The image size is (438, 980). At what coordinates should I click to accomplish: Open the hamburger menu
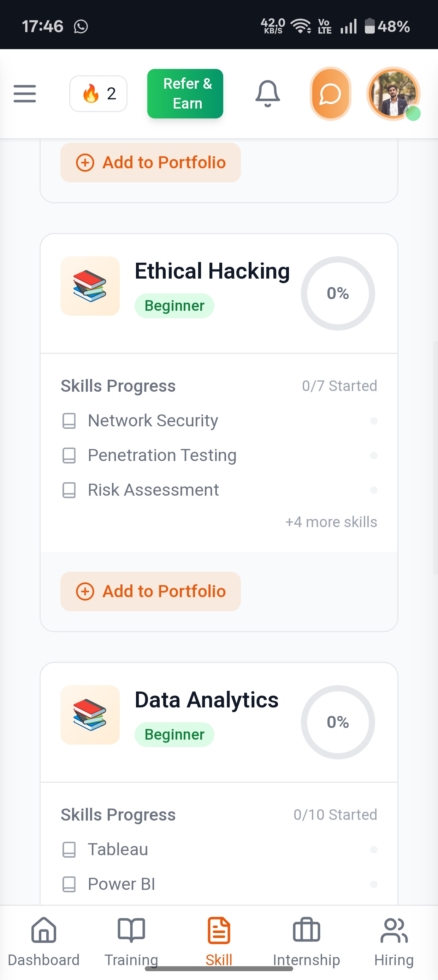click(x=25, y=94)
